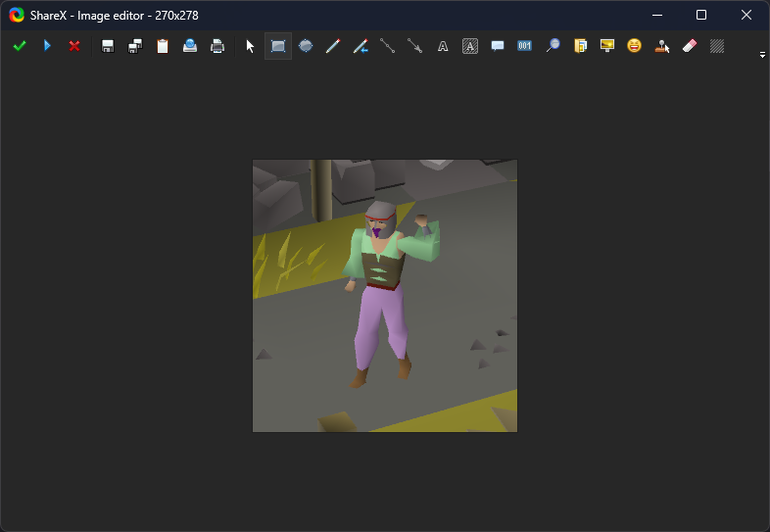Close the ShareX Image editor window
The height and width of the screenshot is (532, 770).
tap(746, 16)
